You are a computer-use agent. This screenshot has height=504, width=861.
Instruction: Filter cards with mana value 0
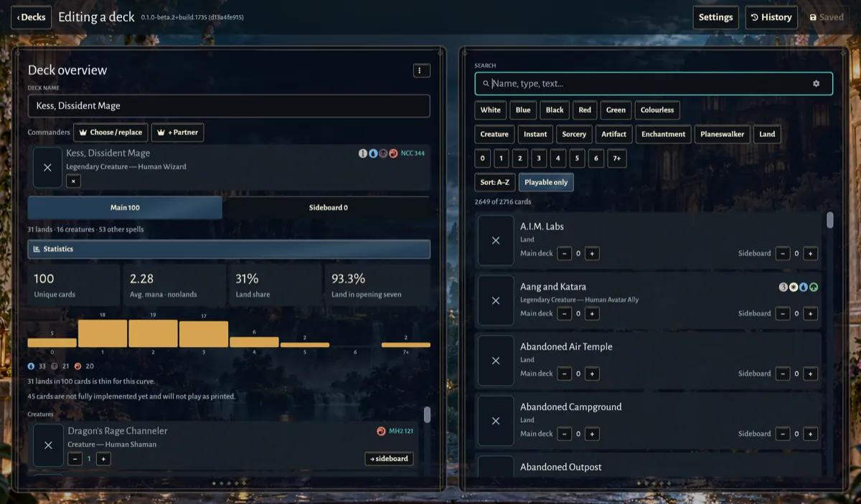tap(482, 158)
